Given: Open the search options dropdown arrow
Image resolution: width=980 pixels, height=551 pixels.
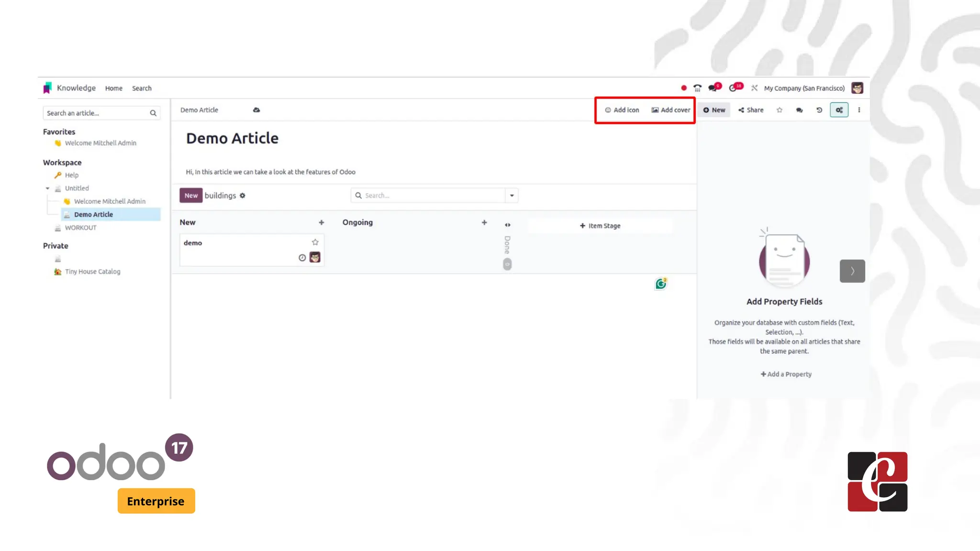Looking at the screenshot, I should pos(512,196).
